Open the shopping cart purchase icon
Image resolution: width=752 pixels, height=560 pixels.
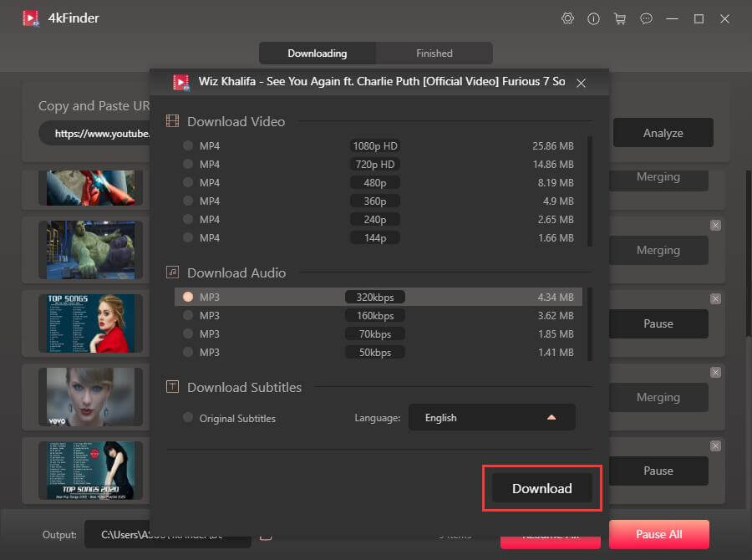pos(619,18)
